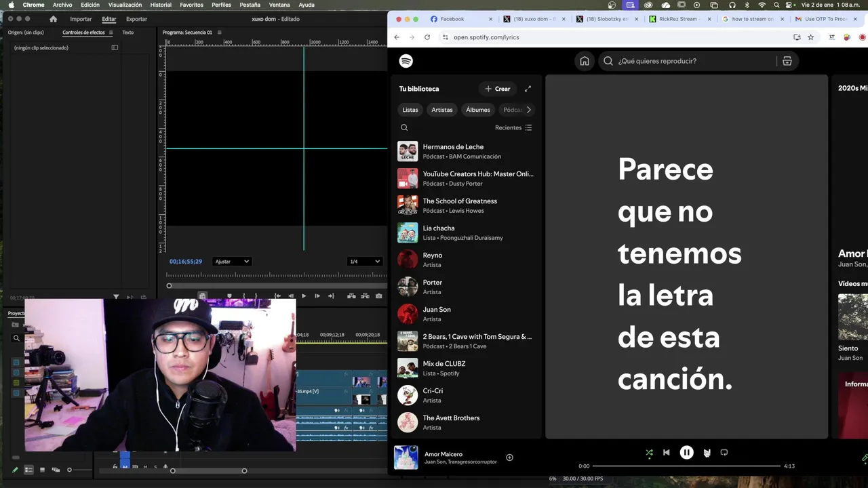Open Juan Son artist in library

pyautogui.click(x=465, y=314)
